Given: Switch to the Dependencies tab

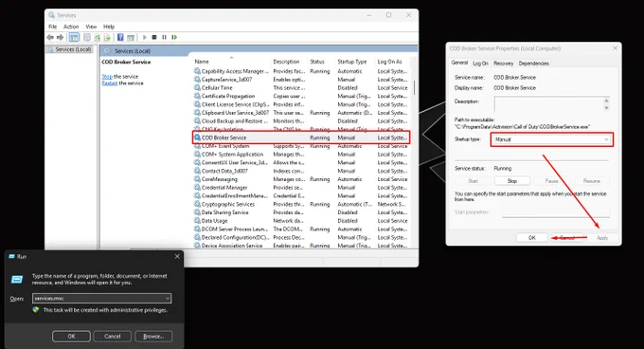Looking at the screenshot, I should [x=533, y=64].
